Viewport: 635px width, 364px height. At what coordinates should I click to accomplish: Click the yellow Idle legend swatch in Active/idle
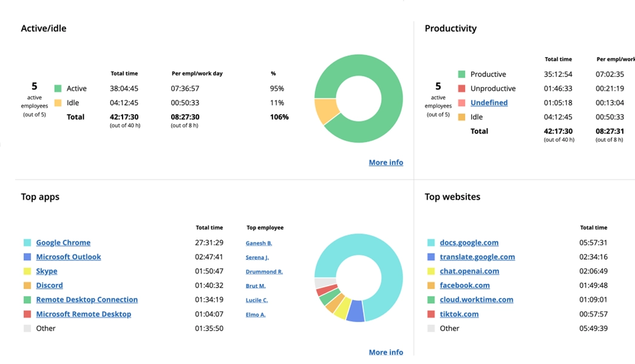(58, 103)
